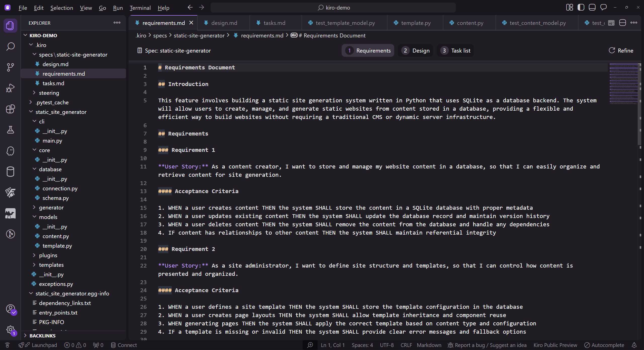Open the Kiro ghost agent icon
The width and height of the screenshot is (644, 350).
tap(10, 151)
